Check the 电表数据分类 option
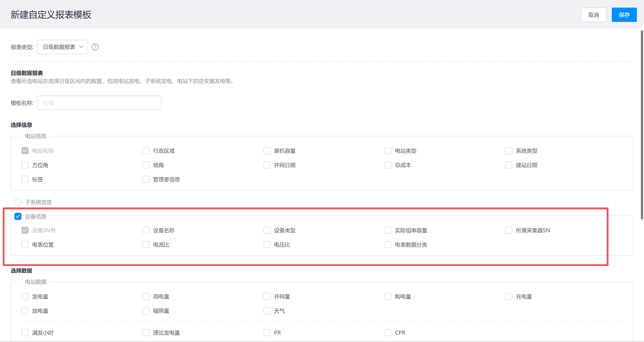The image size is (644, 342). 388,245
